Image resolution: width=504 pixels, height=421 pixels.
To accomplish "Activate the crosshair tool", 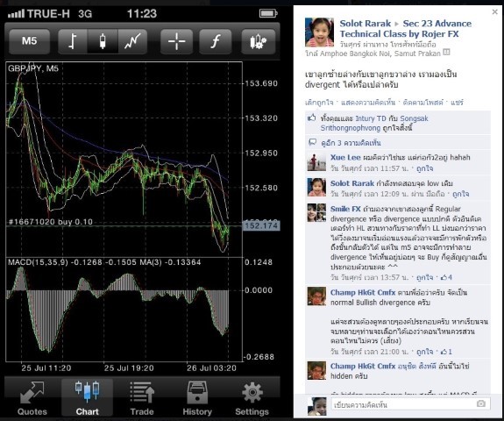I will click(x=176, y=41).
